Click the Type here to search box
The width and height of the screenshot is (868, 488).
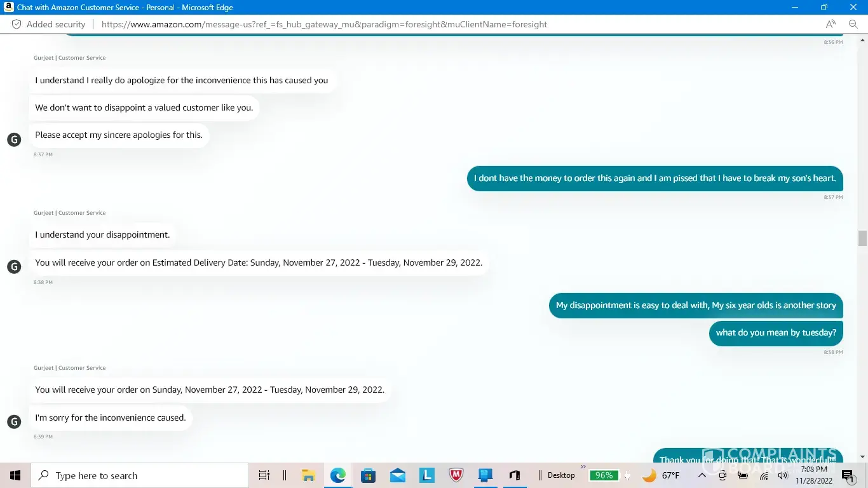140,475
